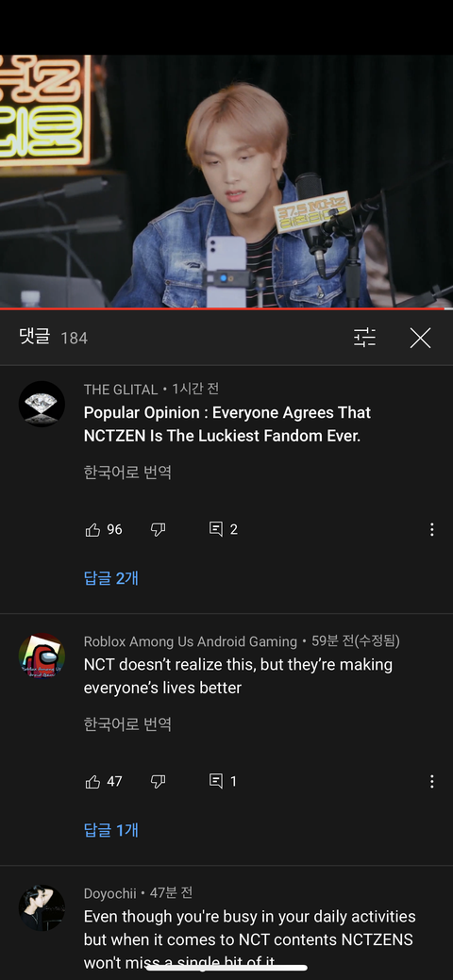Image resolution: width=453 pixels, height=980 pixels.
Task: Seek on the red video progress bar
Action: [226, 308]
